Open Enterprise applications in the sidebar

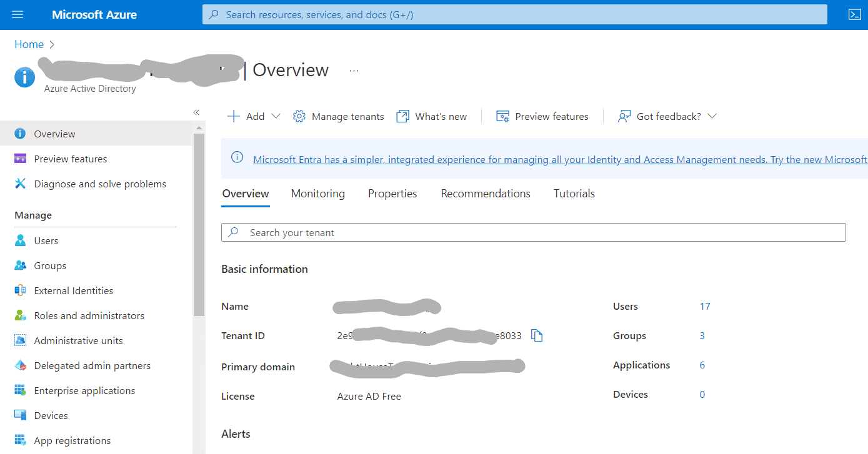(84, 391)
